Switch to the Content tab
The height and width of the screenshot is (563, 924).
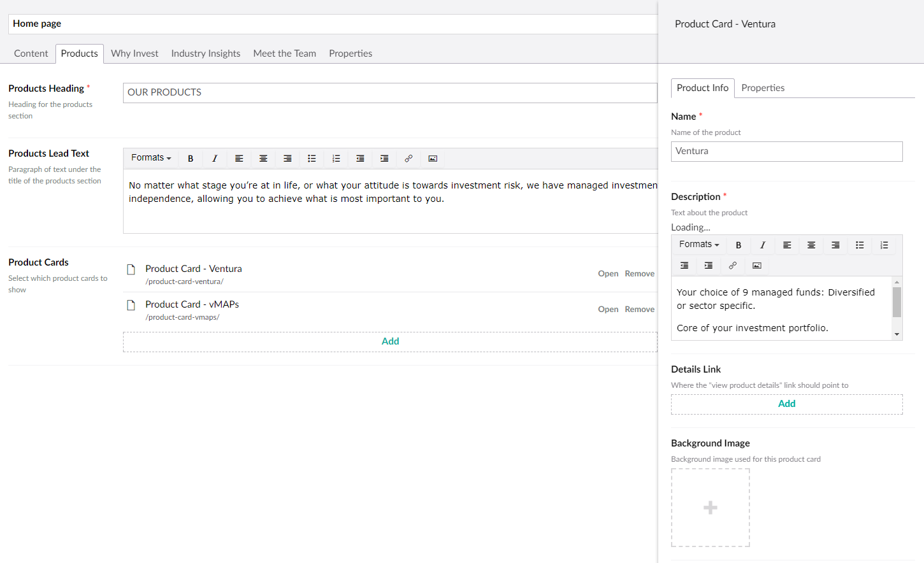pyautogui.click(x=31, y=53)
